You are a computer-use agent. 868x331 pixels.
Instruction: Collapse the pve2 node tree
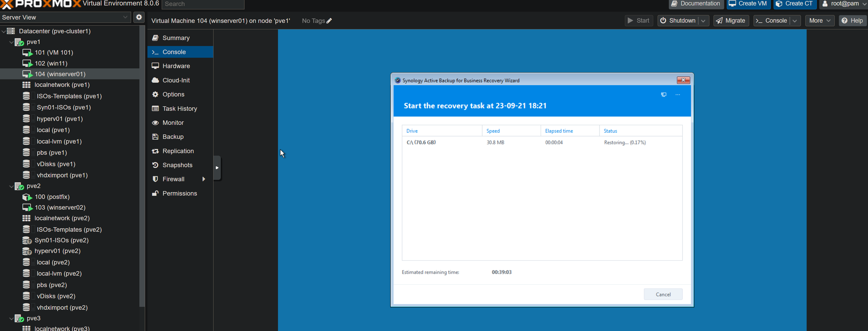11,186
